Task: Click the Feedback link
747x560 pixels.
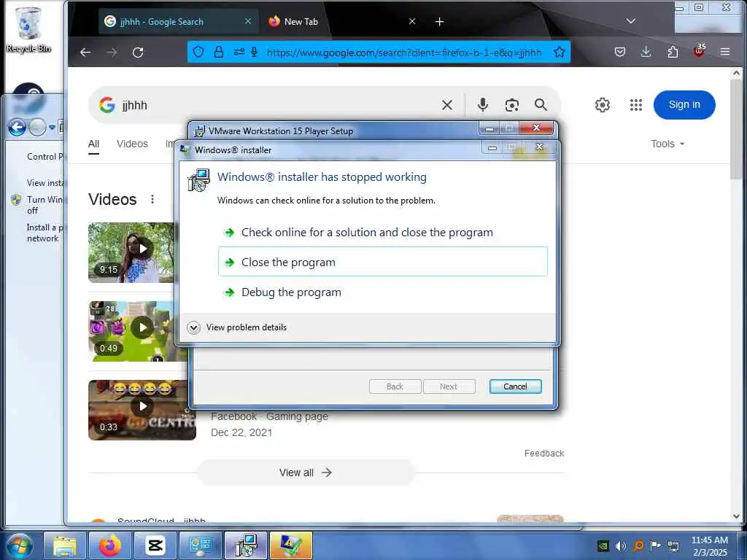Action: 544,454
